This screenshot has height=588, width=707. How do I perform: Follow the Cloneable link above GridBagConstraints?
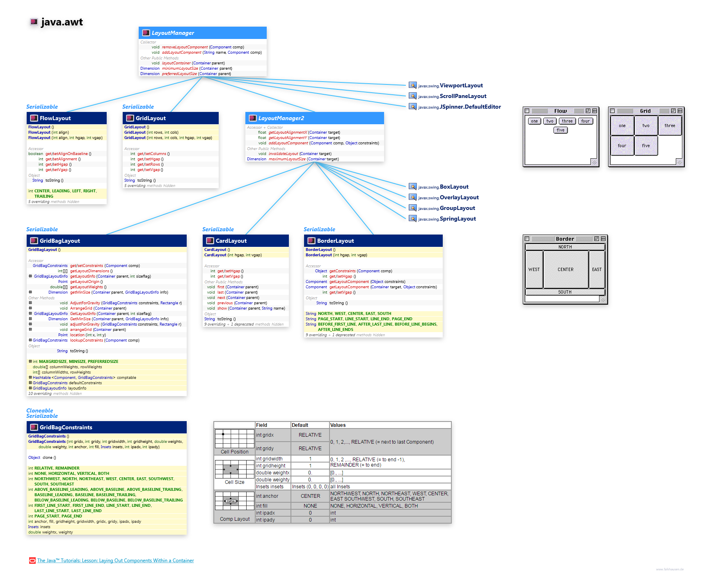[x=39, y=410]
